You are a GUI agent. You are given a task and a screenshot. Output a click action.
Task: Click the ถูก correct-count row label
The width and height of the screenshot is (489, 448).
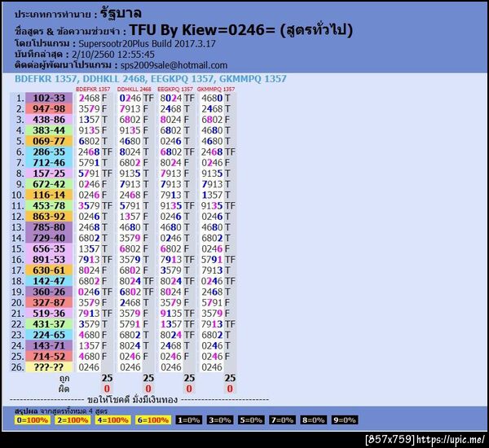[x=64, y=378]
